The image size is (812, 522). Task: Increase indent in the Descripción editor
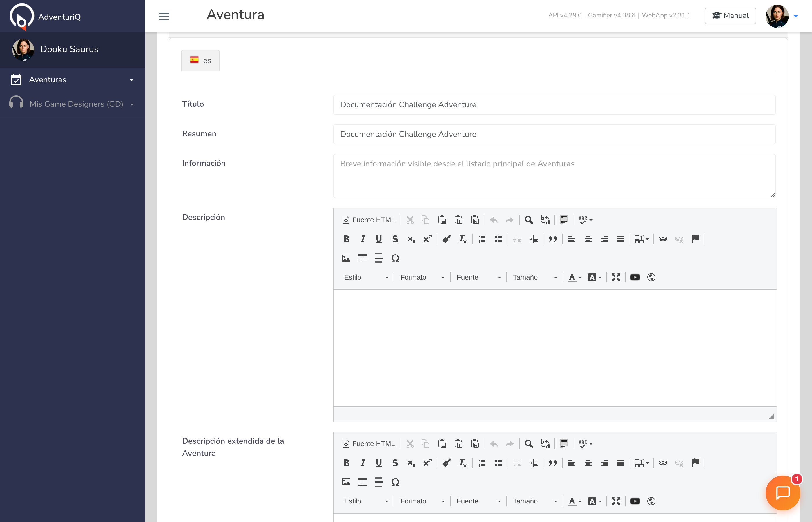coord(533,239)
